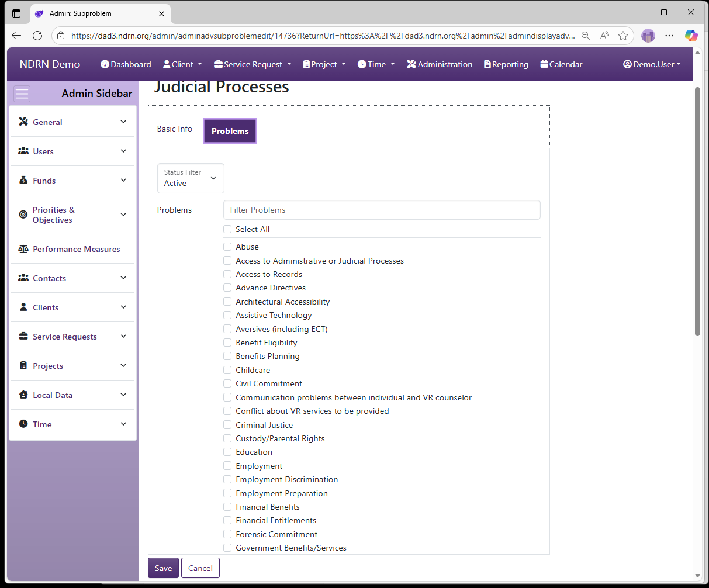Click the page vertical scrollbar thumb

[x=697, y=212]
